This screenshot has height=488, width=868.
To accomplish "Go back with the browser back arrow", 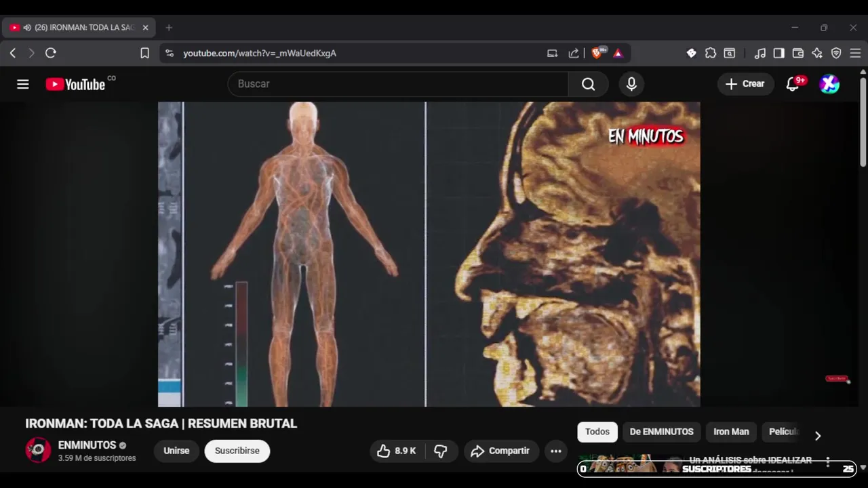I will point(13,53).
